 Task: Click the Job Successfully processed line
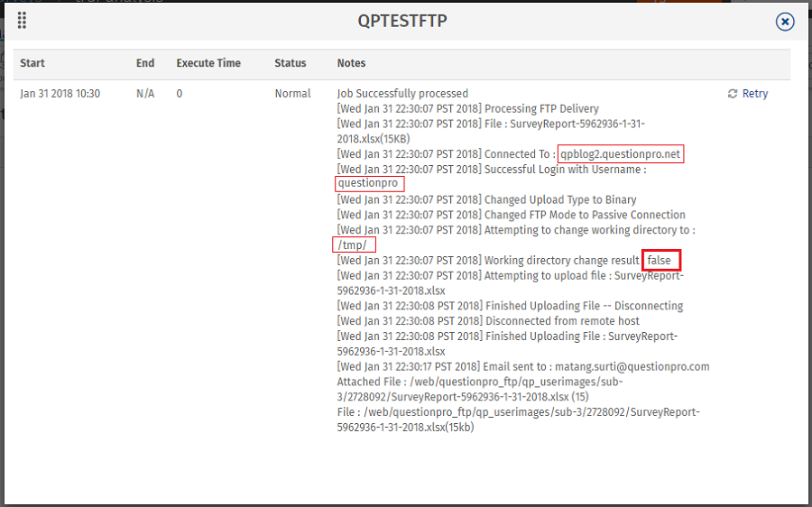402,94
